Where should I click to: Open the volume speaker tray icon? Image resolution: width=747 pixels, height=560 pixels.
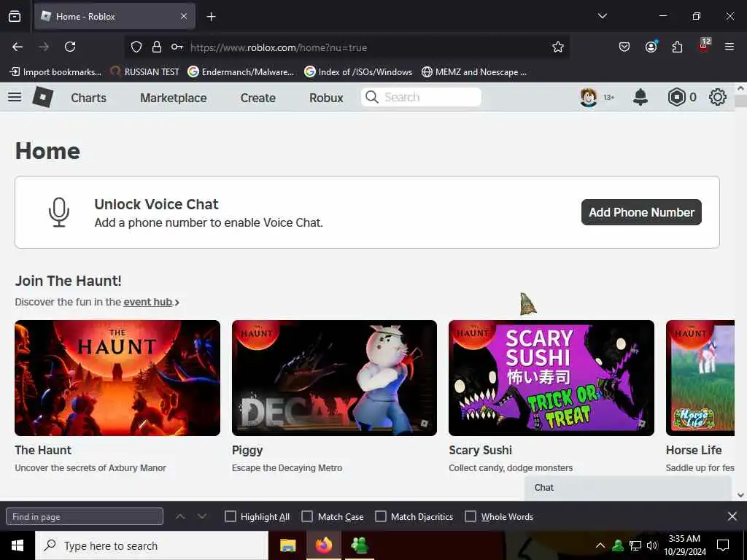[652, 545]
